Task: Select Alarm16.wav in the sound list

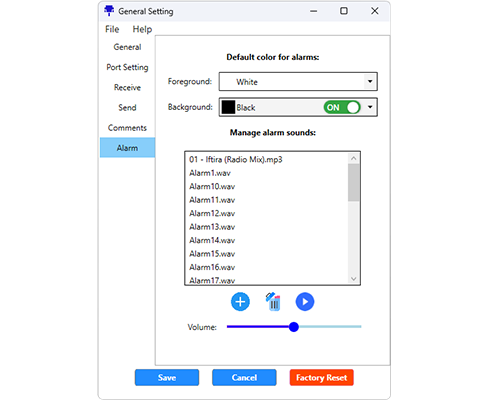Action: pos(266,267)
